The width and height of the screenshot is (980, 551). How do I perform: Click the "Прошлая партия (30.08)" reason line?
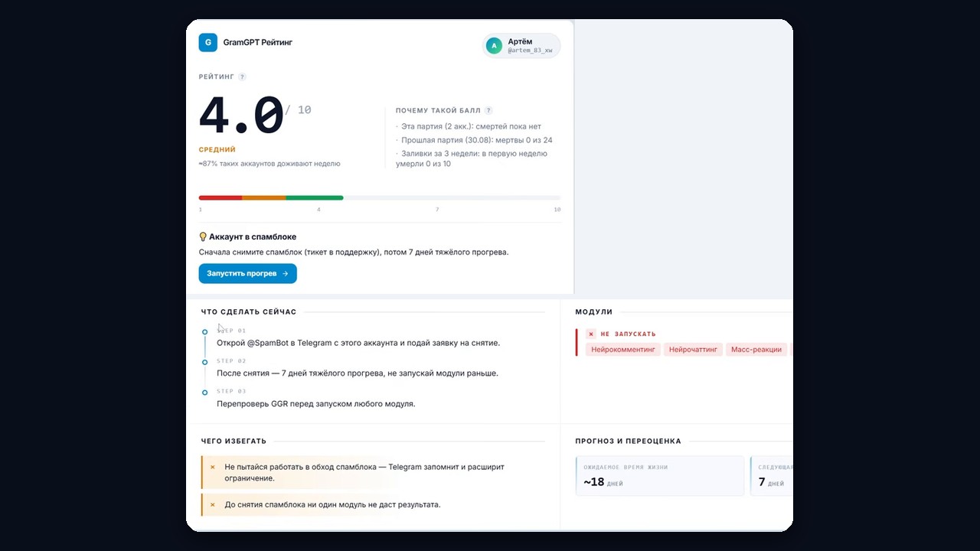(475, 141)
